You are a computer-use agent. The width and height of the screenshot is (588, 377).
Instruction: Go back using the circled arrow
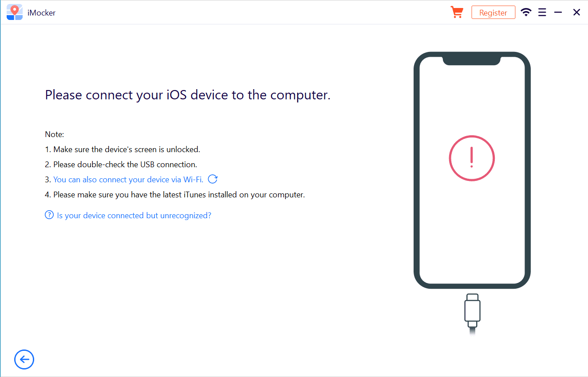(24, 359)
